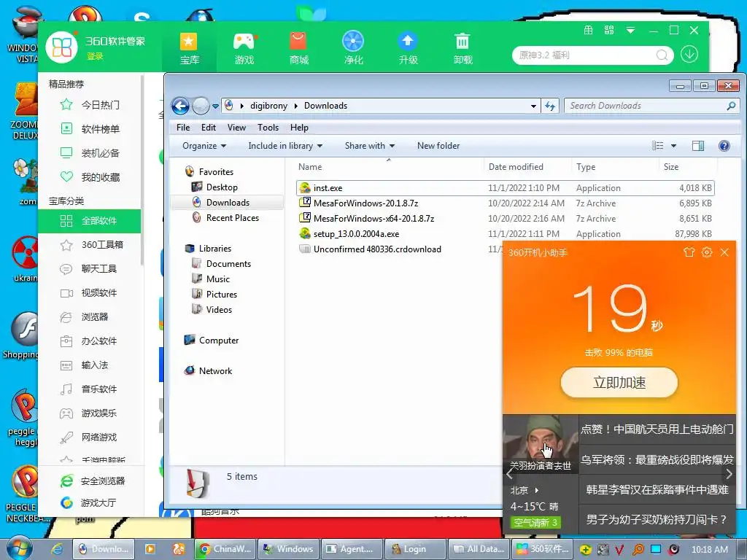Viewport: 747px width, 560px height.
Task: Switch to ChinaW... Chrome taskbar button
Action: pyautogui.click(x=226, y=549)
